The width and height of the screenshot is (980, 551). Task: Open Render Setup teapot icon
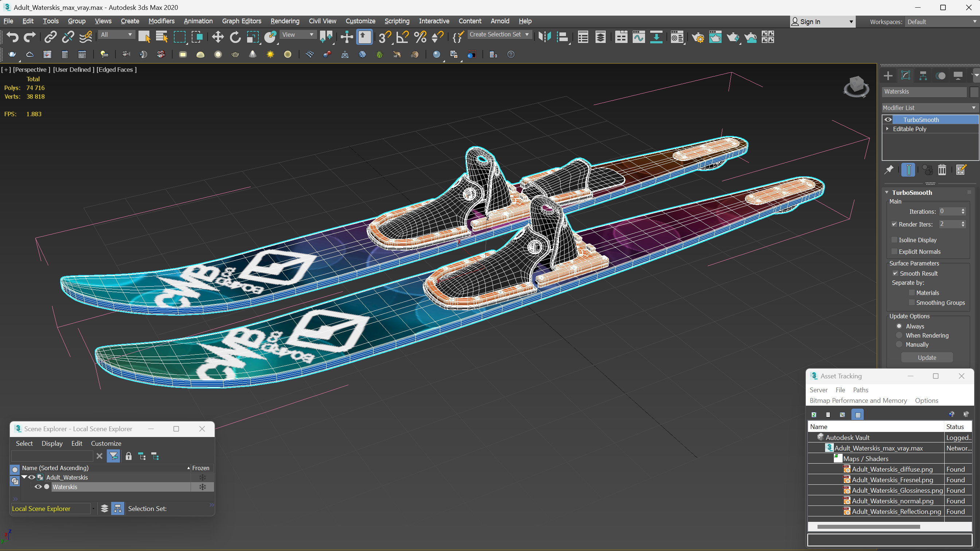[x=698, y=37]
